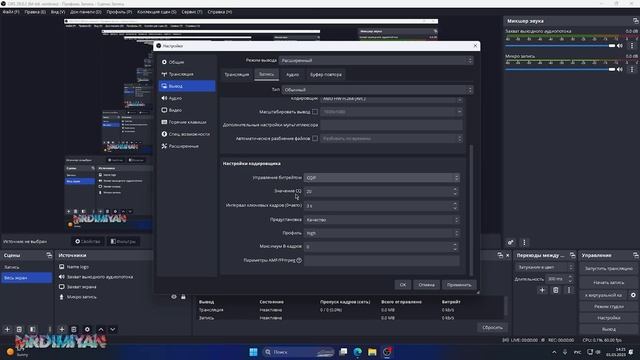This screenshot has height=360, width=640.
Task: Open the Профиль menu in OBS menu bar
Action: 119,12
